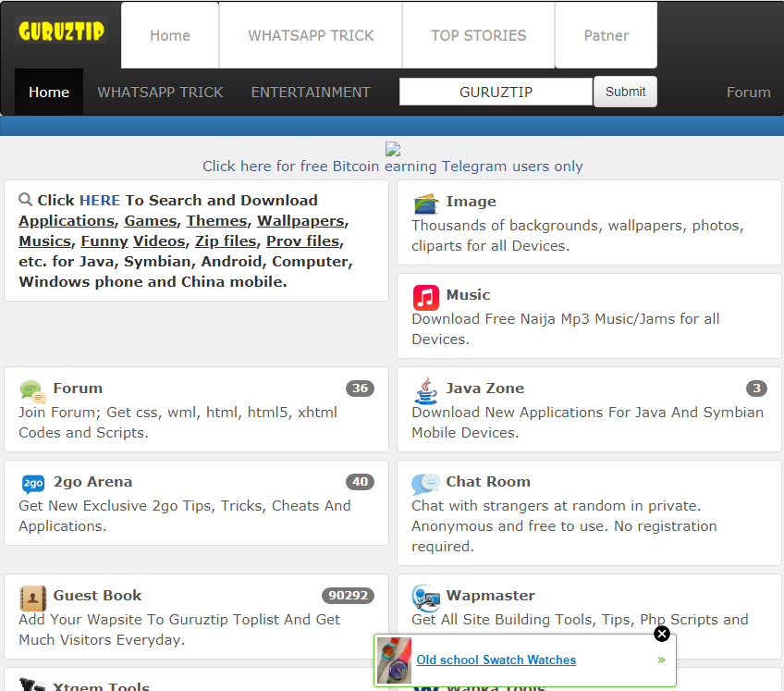Open the TOP STORIES tab
The width and height of the screenshot is (784, 691).
point(479,35)
